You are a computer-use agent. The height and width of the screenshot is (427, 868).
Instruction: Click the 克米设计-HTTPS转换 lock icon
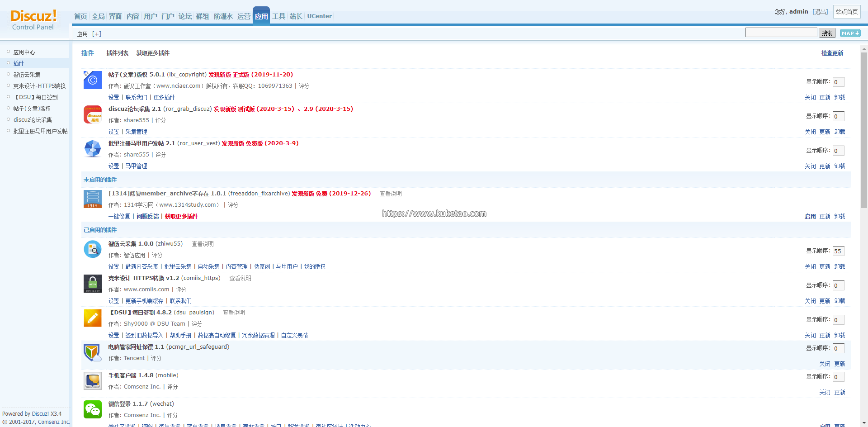(x=93, y=284)
